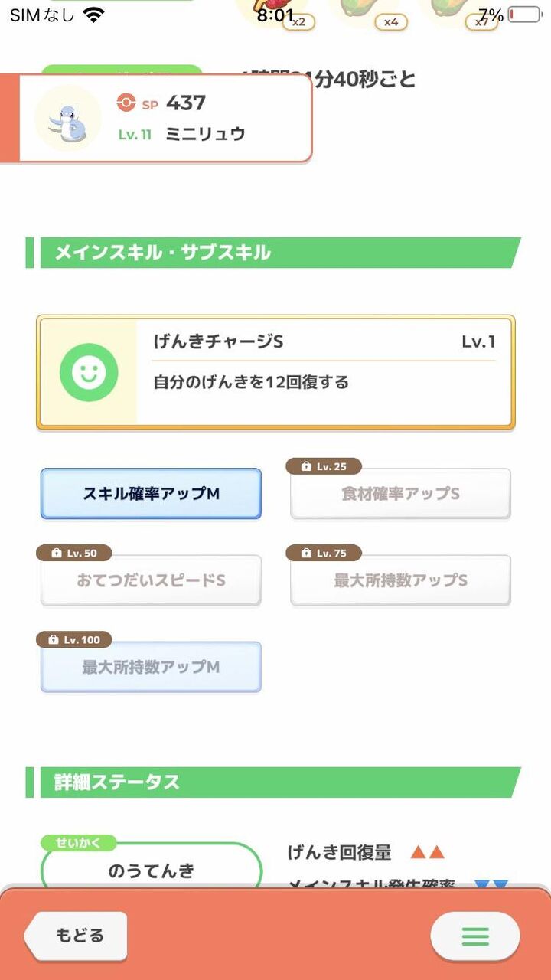Tap the ミニリュウ Pokémon portrait

point(67,118)
